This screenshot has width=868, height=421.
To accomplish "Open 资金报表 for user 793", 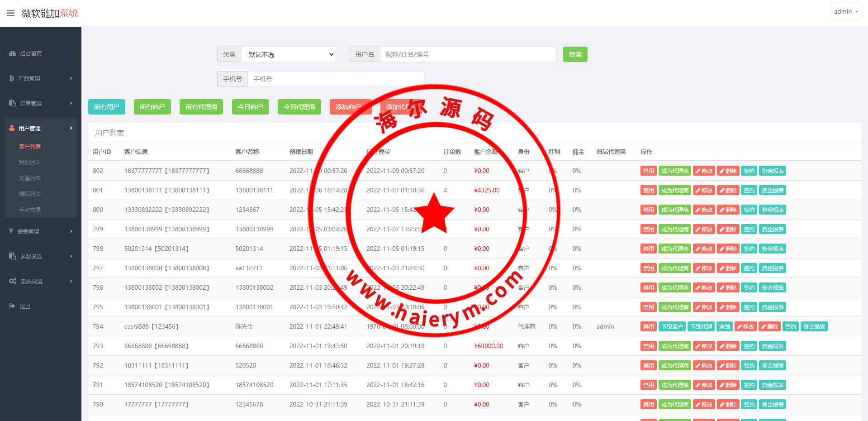I will (772, 346).
